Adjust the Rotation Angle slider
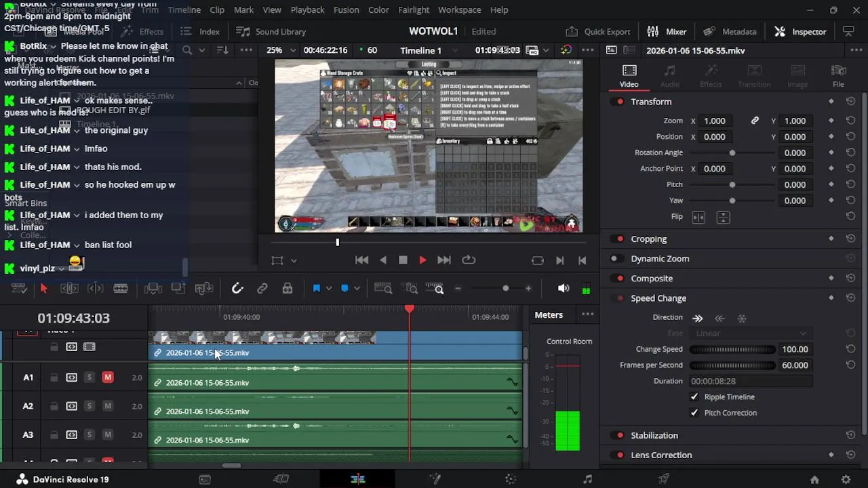 (732, 153)
